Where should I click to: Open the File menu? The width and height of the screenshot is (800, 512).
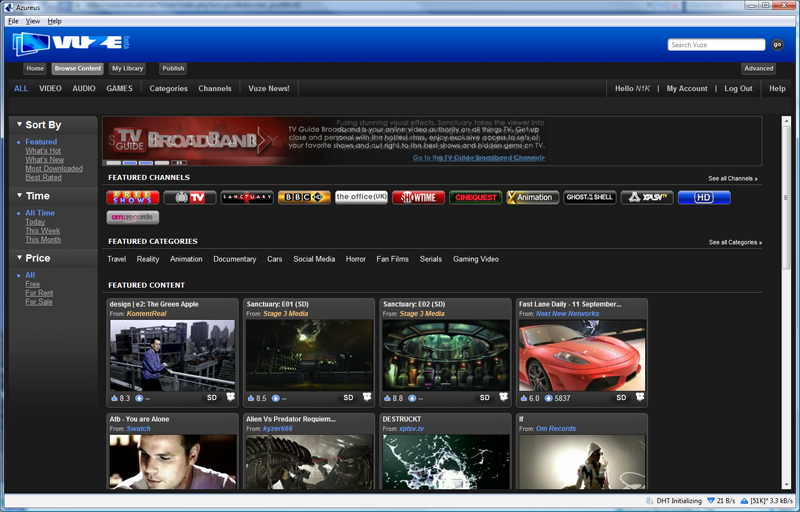tap(13, 21)
